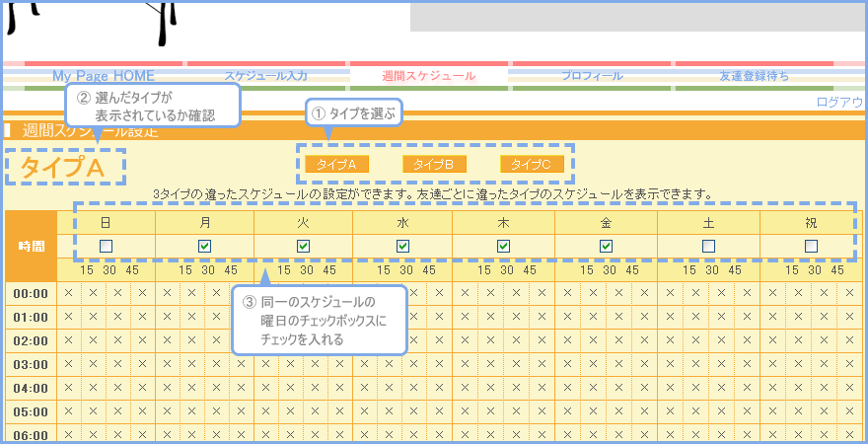Image resolution: width=868 pixels, height=444 pixels.
Task: Switch to スケジュール入力 tab
Action: click(265, 76)
